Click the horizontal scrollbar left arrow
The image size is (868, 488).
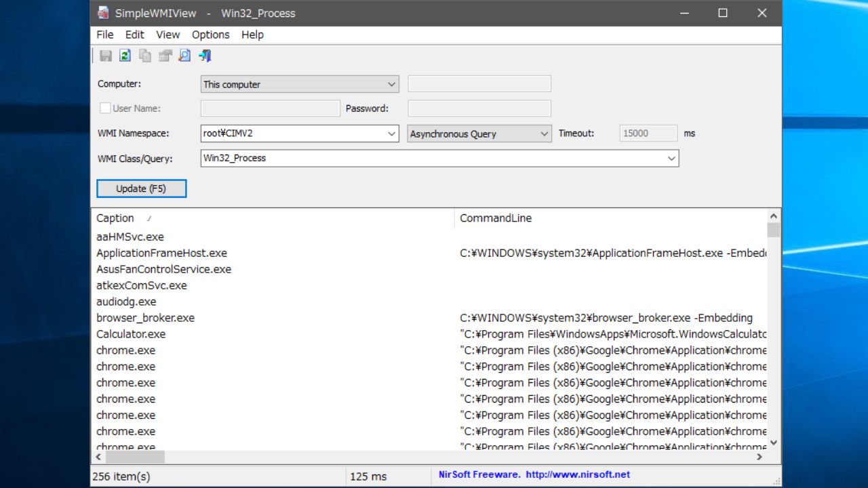[x=98, y=457]
